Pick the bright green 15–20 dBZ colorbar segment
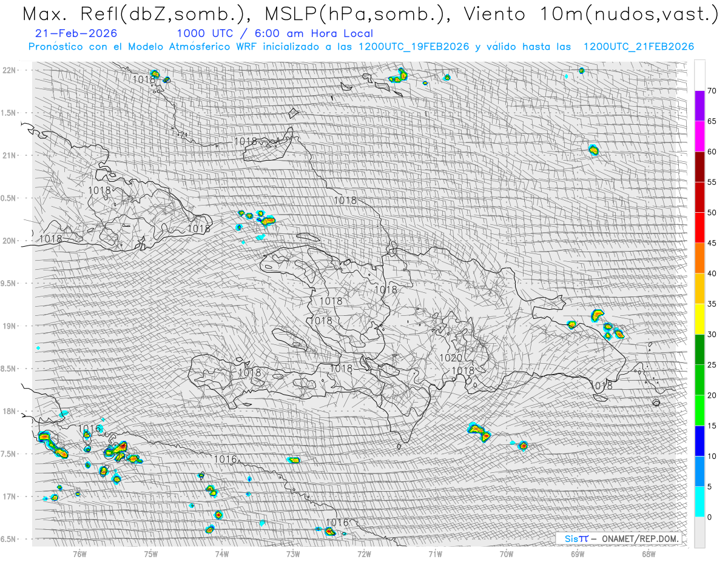728x562 pixels. (699, 410)
